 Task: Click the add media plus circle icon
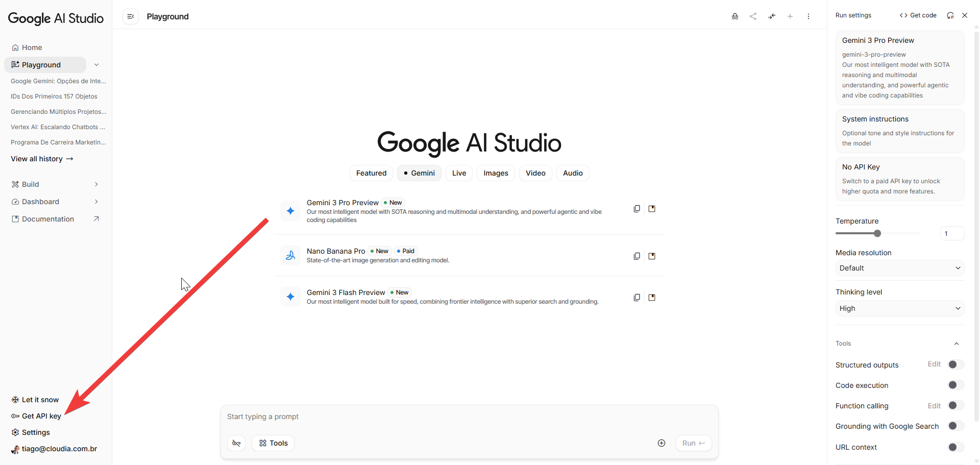click(661, 443)
